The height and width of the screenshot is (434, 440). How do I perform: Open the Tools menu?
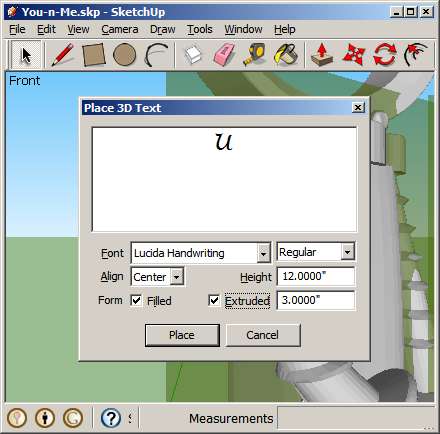[x=200, y=29]
